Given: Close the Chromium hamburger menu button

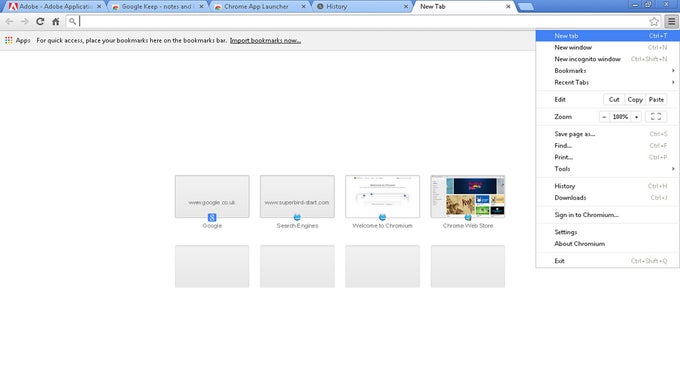Looking at the screenshot, I should 671,21.
